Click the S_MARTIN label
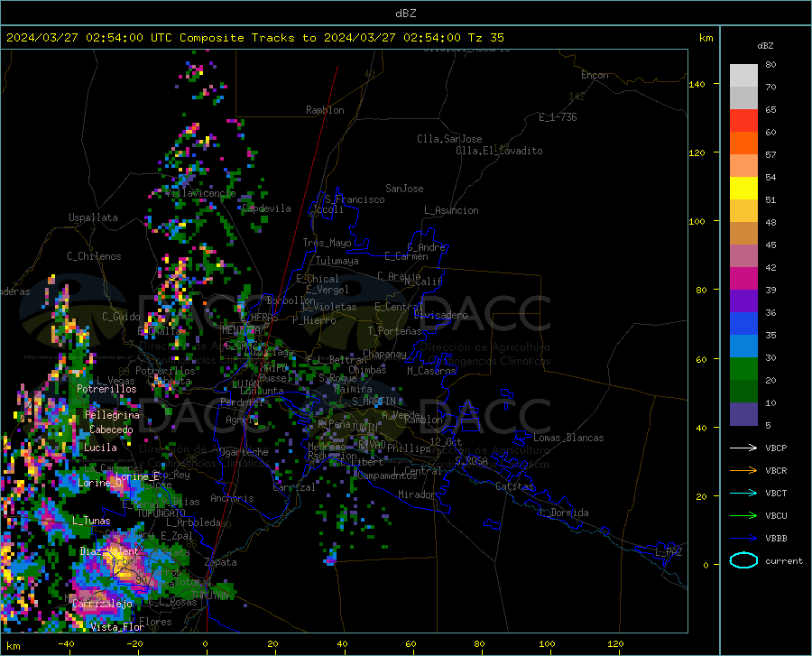Screen dimensions: 812x656 374,402
